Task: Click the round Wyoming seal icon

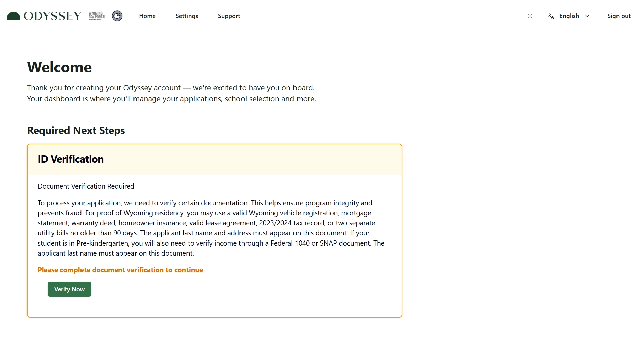Action: [x=117, y=16]
